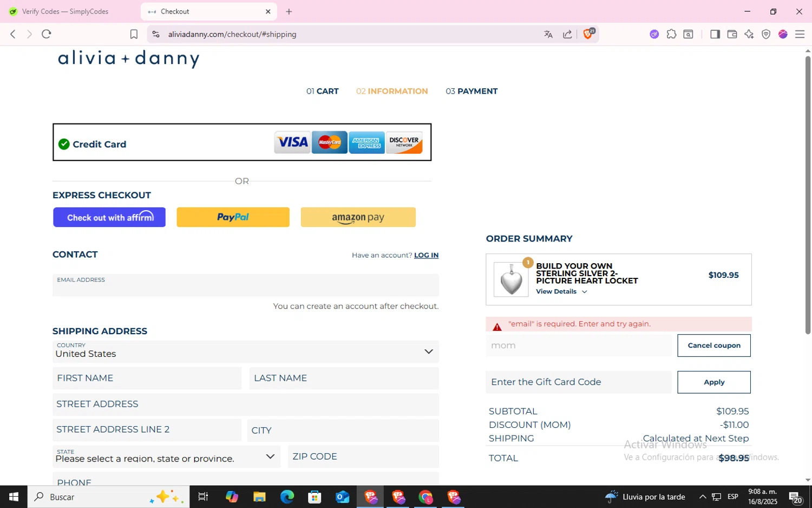The width and height of the screenshot is (812, 508).
Task: Click the heart locket product thumbnail
Action: (x=511, y=279)
